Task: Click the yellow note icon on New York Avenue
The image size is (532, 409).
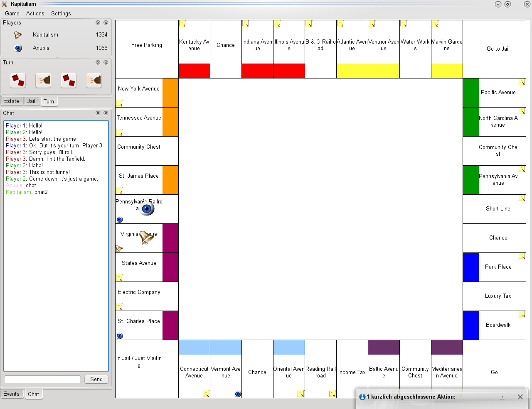Action: coord(120,103)
